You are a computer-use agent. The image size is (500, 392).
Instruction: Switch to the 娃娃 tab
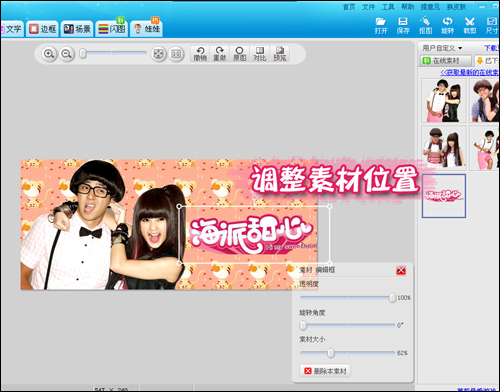[x=146, y=29]
